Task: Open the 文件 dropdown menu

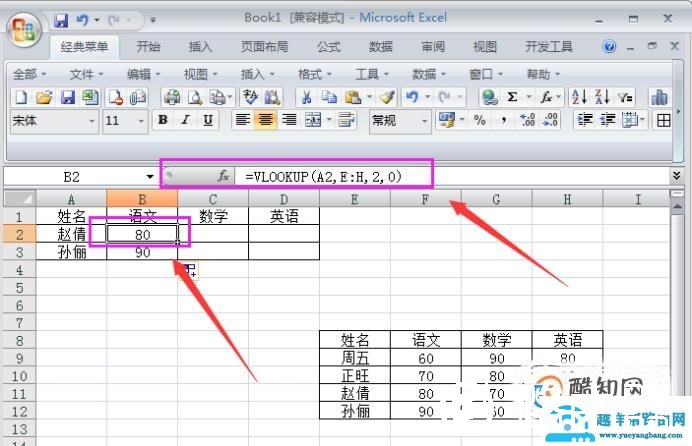Action: 86,74
